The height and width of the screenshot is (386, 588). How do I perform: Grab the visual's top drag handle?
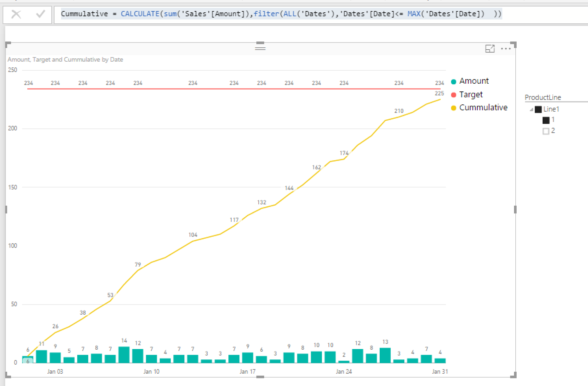pyautogui.click(x=260, y=48)
